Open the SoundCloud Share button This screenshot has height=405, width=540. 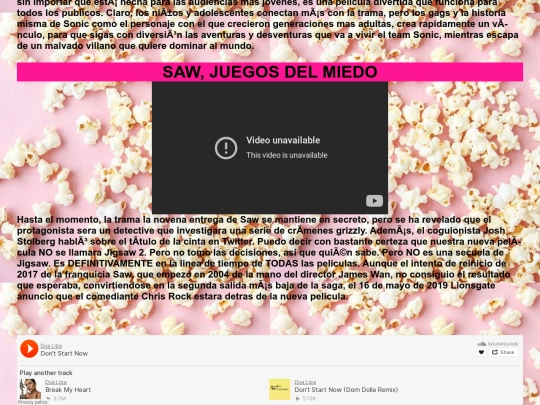click(x=503, y=352)
